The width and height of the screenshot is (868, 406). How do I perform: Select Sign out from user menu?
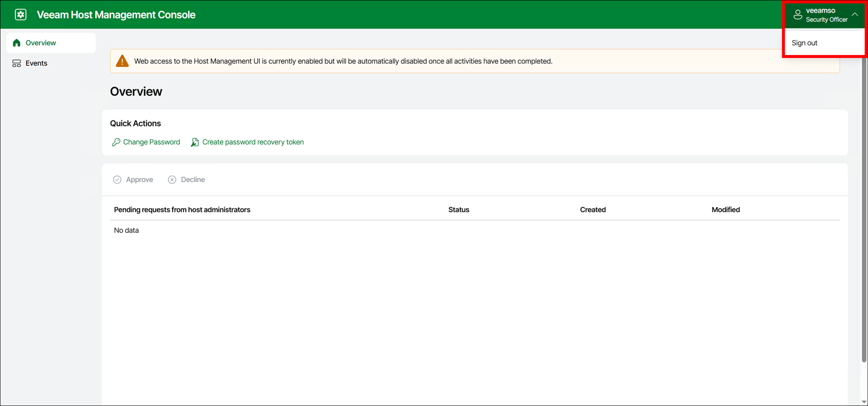pos(804,43)
